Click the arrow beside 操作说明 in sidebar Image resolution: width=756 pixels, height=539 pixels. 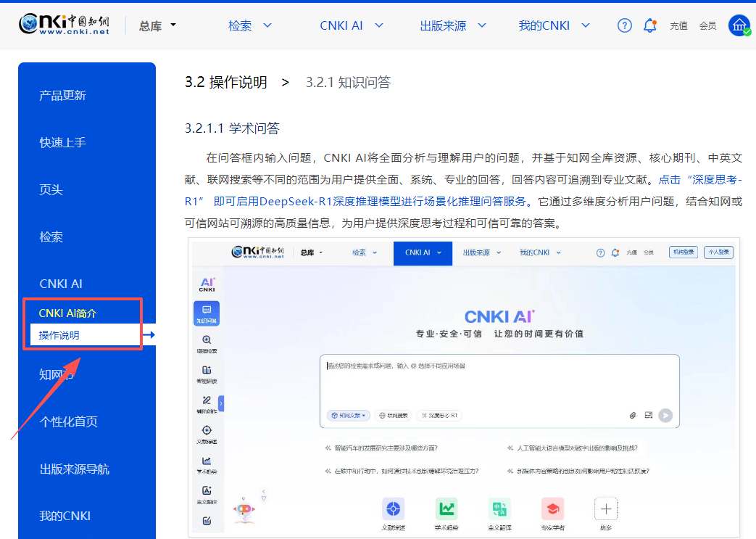click(x=149, y=334)
